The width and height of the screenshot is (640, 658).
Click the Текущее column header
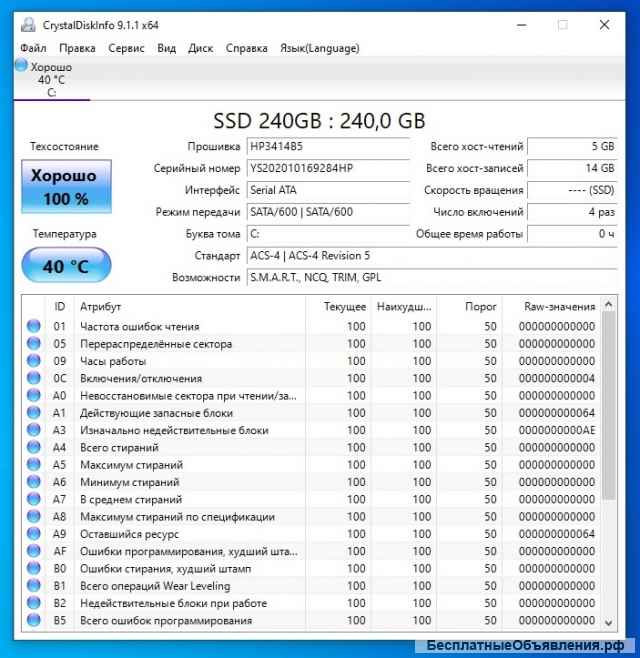(x=337, y=307)
